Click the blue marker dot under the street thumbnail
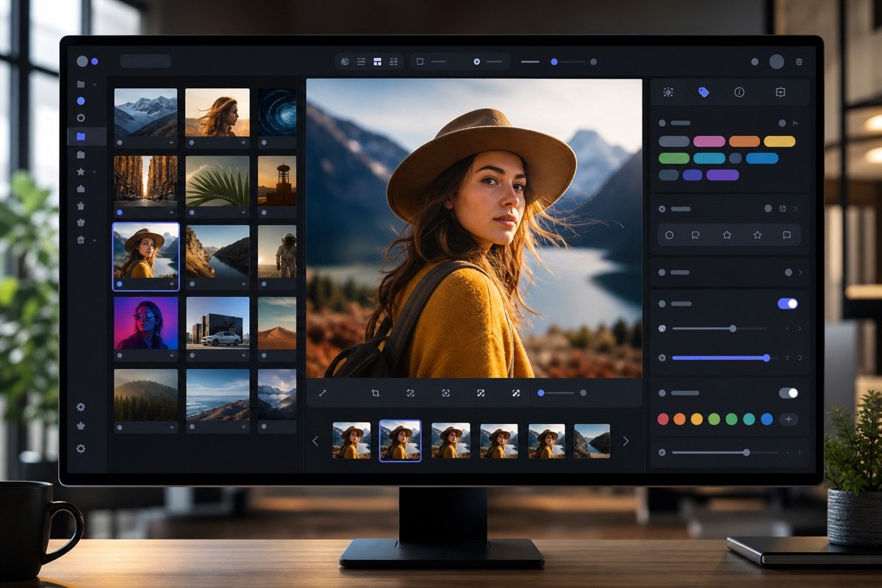Viewport: 882px width, 588px height. click(120, 212)
